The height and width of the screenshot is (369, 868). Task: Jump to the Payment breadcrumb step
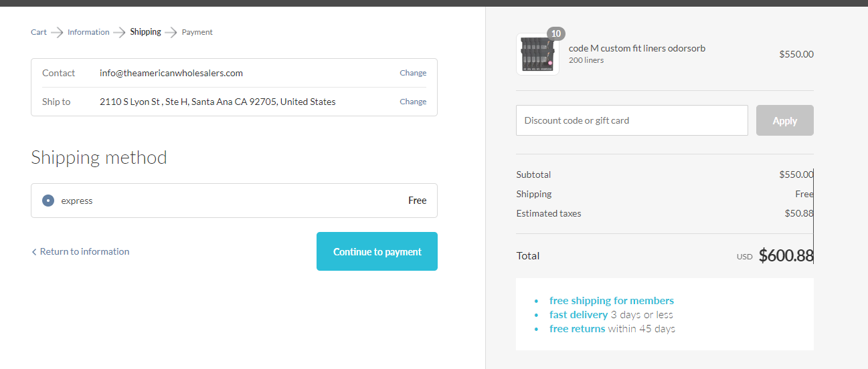(x=197, y=32)
